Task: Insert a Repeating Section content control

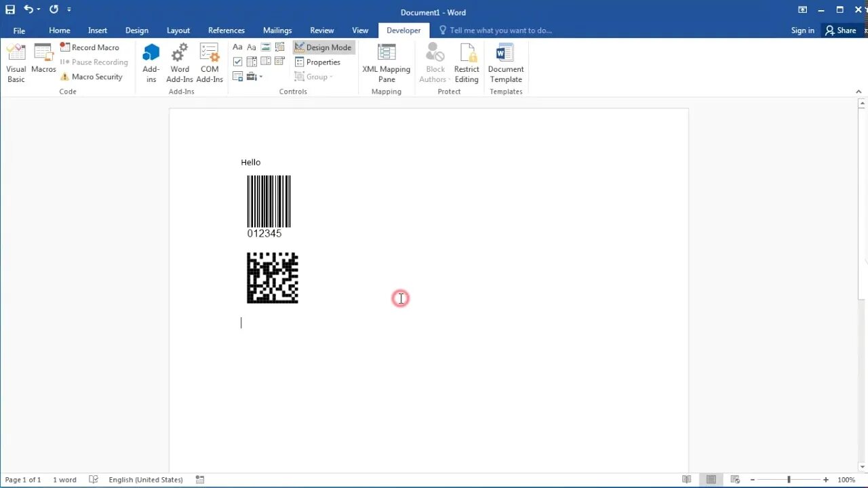Action: [237, 77]
